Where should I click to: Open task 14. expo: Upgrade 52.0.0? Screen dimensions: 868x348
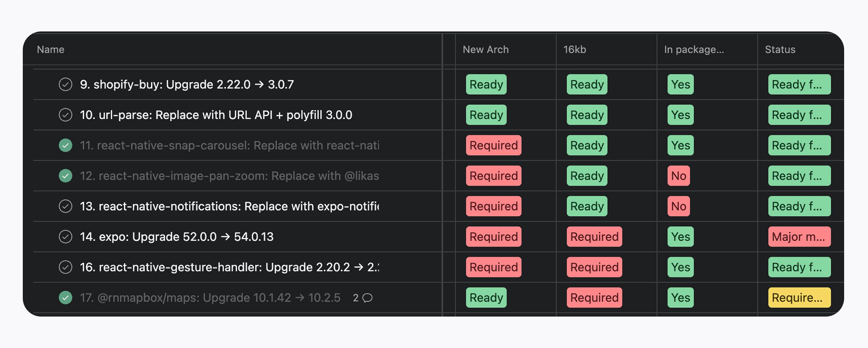pyautogui.click(x=177, y=237)
